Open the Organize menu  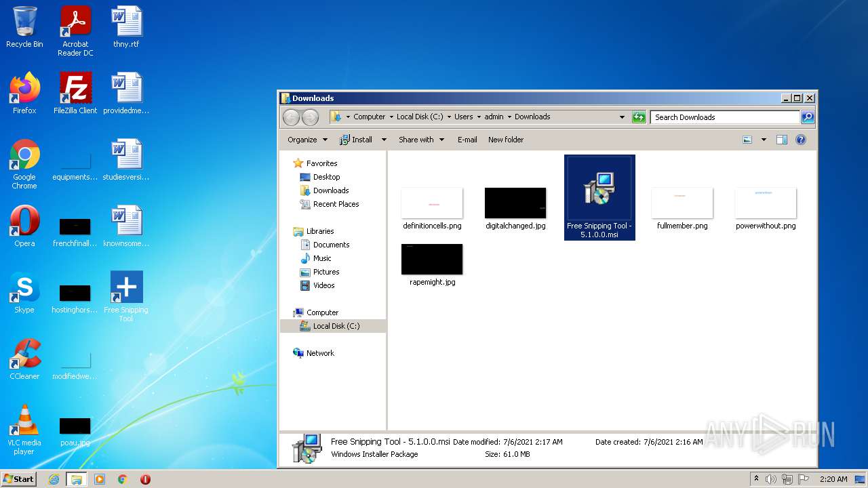click(x=307, y=140)
